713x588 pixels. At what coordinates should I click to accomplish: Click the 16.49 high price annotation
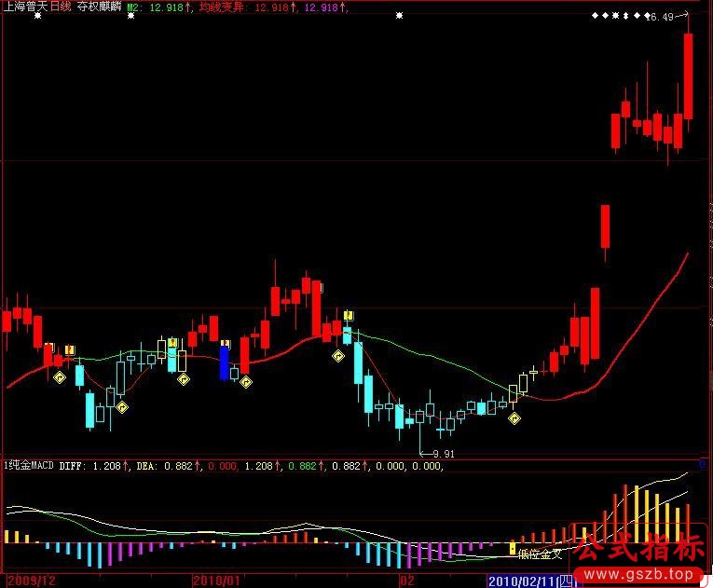(663, 17)
